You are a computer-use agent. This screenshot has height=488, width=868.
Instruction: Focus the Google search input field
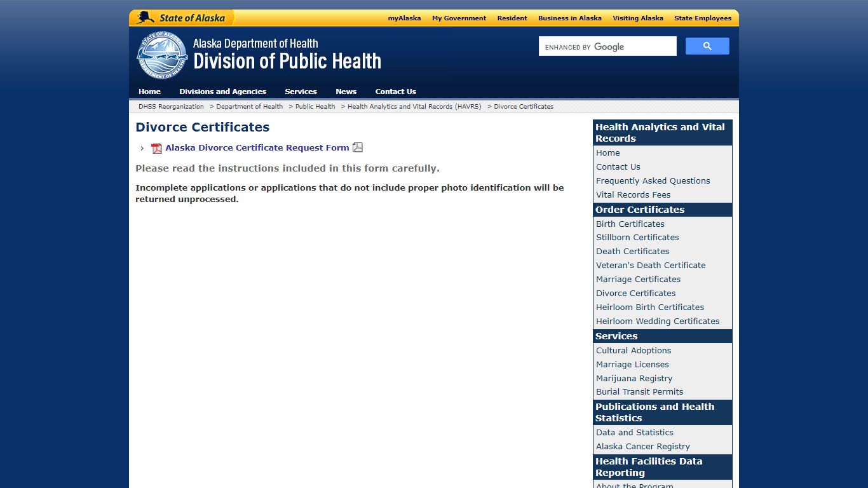[607, 46]
